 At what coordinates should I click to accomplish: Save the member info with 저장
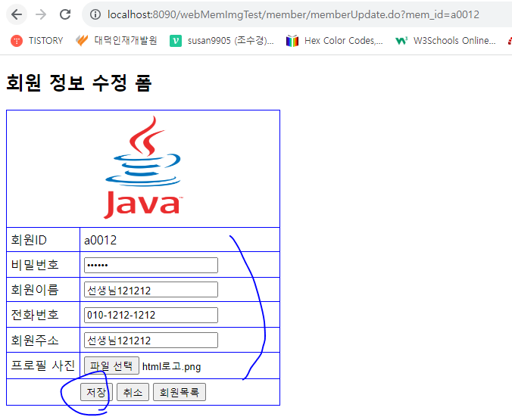click(96, 392)
